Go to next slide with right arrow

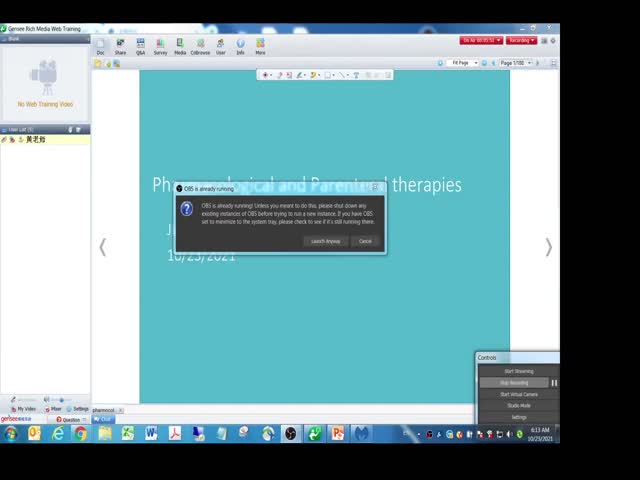point(548,248)
